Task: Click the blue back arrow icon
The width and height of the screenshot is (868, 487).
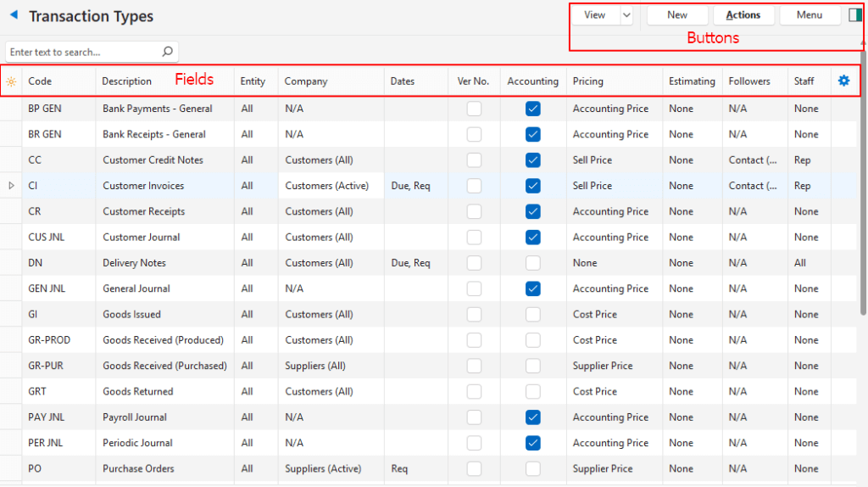Action: pos(14,15)
